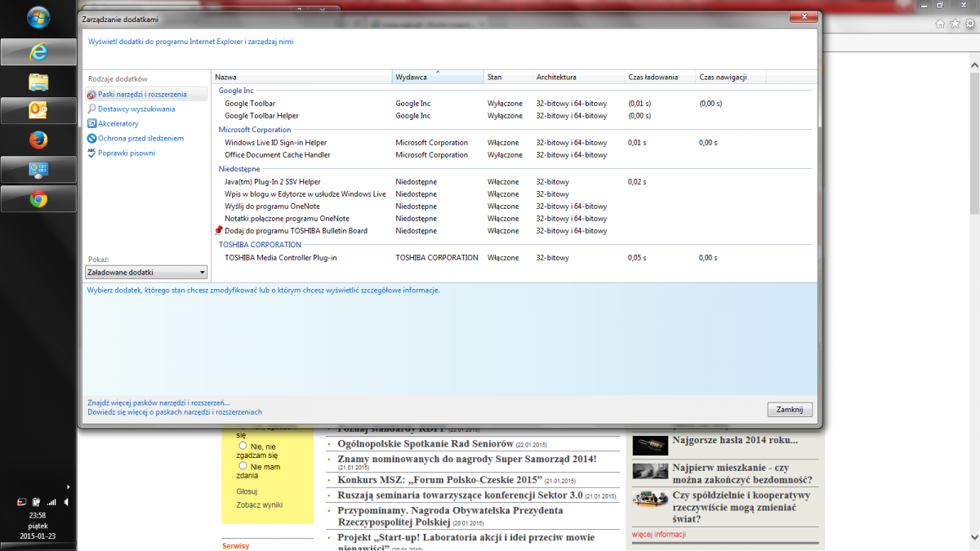
Task: Click the Dostawcy wyszukiwania magnifier icon
Action: tap(91, 109)
